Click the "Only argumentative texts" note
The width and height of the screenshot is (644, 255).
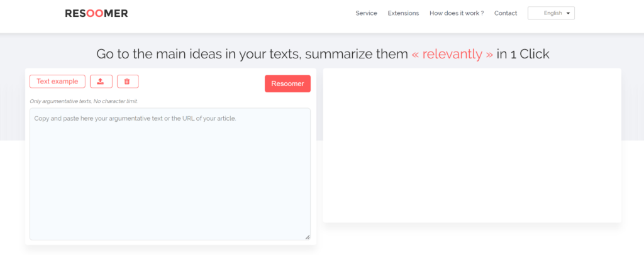coord(84,101)
